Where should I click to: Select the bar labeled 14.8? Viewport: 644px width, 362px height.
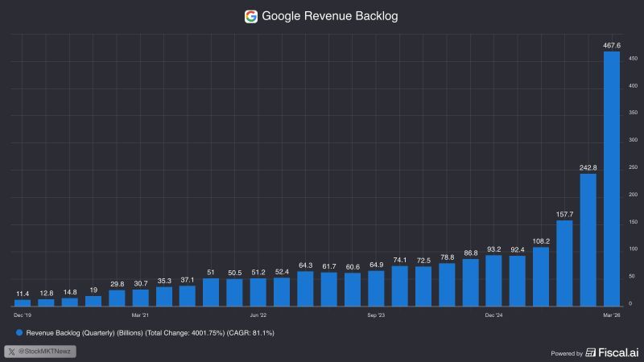70,302
